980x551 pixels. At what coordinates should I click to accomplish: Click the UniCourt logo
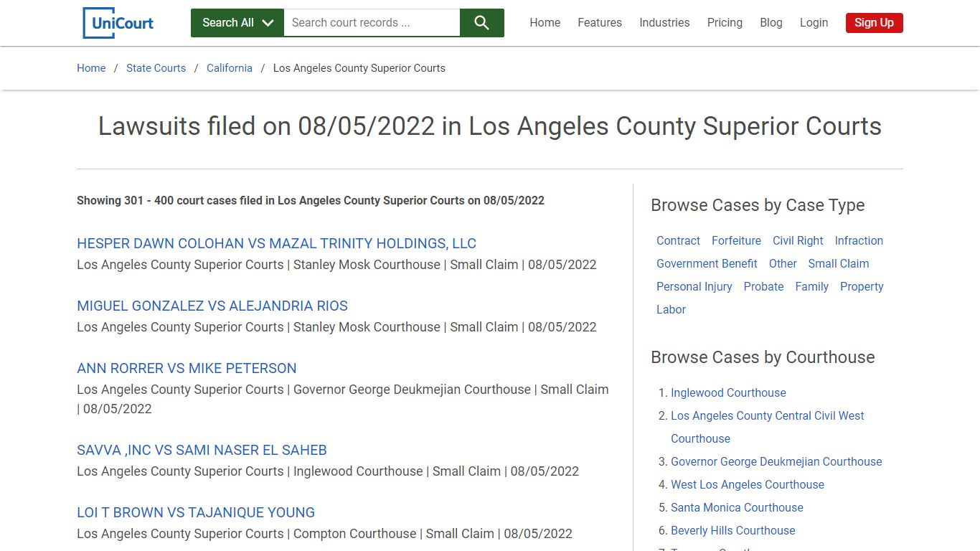click(x=118, y=23)
